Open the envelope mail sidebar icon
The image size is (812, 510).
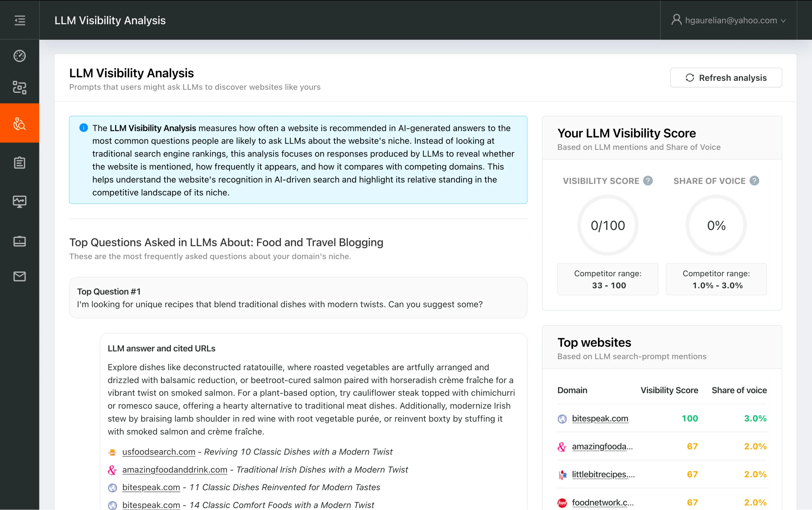[x=20, y=276]
